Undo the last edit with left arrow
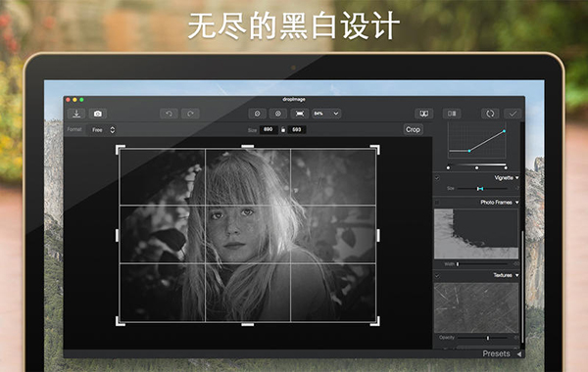 [169, 114]
